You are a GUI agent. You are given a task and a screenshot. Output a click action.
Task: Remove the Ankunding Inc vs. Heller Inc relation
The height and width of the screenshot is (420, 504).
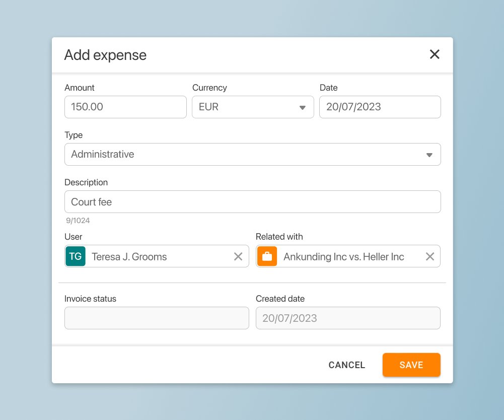(430, 256)
